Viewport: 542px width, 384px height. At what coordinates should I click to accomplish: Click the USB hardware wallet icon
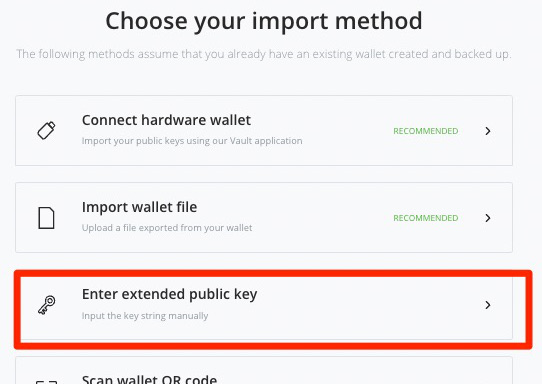(x=46, y=130)
